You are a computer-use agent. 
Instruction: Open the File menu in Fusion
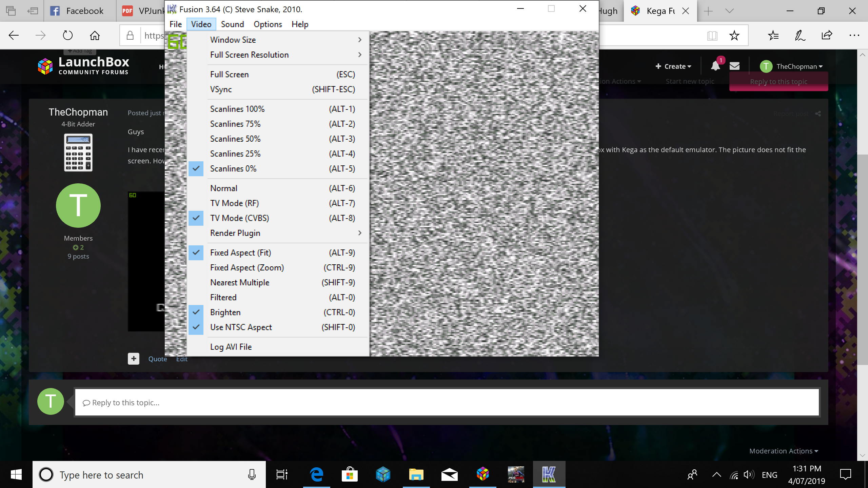tap(176, 24)
